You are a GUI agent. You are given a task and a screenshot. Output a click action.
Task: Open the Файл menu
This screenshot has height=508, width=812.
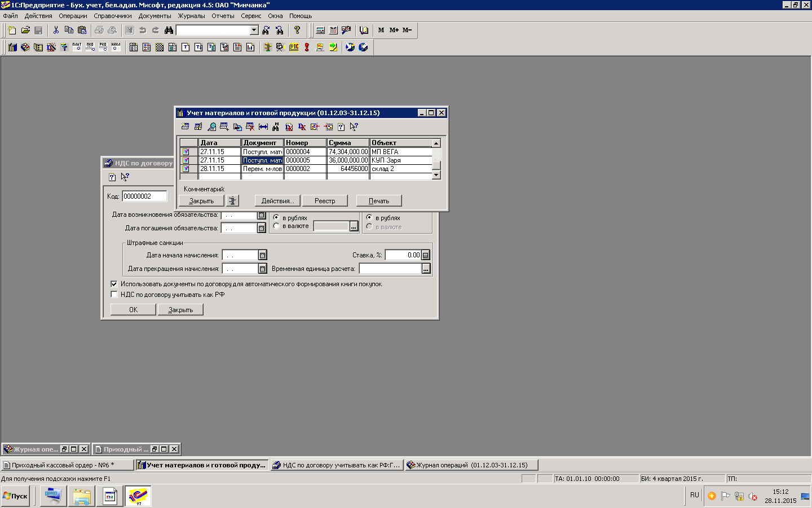(x=10, y=16)
